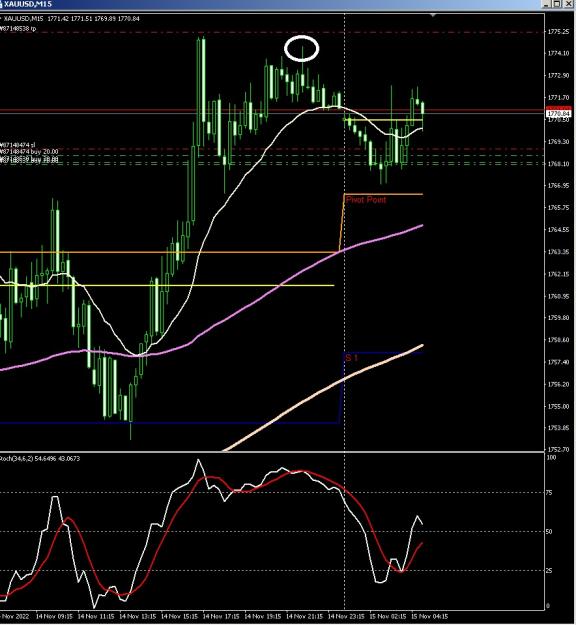The image size is (576, 625).
Task: Select the #87148474 buy 20.00 order label
Action: point(29,151)
